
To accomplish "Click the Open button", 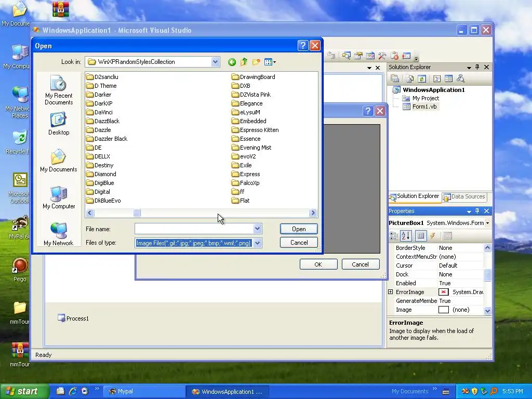I will pos(299,229).
